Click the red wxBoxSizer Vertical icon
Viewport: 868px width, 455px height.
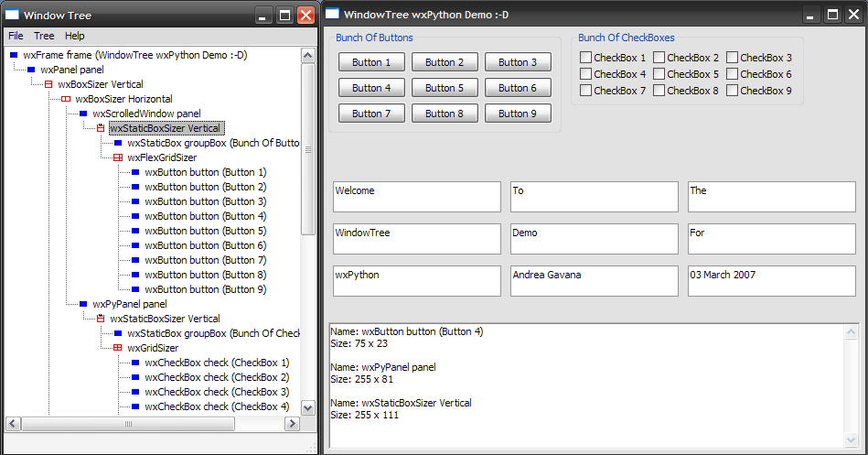click(x=48, y=84)
